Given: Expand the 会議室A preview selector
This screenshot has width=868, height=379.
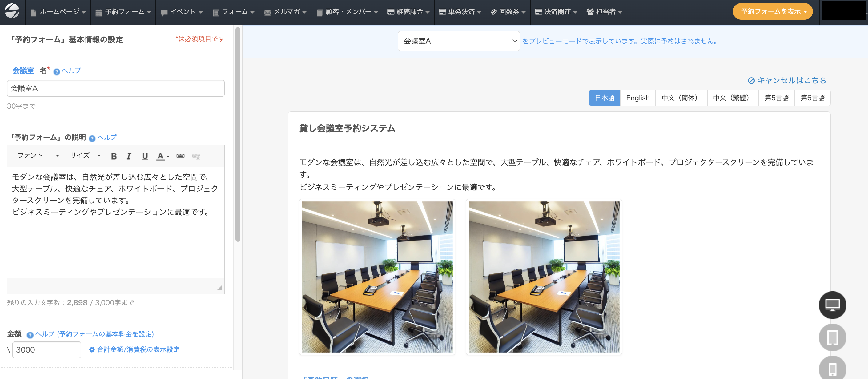Looking at the screenshot, I should tap(458, 41).
